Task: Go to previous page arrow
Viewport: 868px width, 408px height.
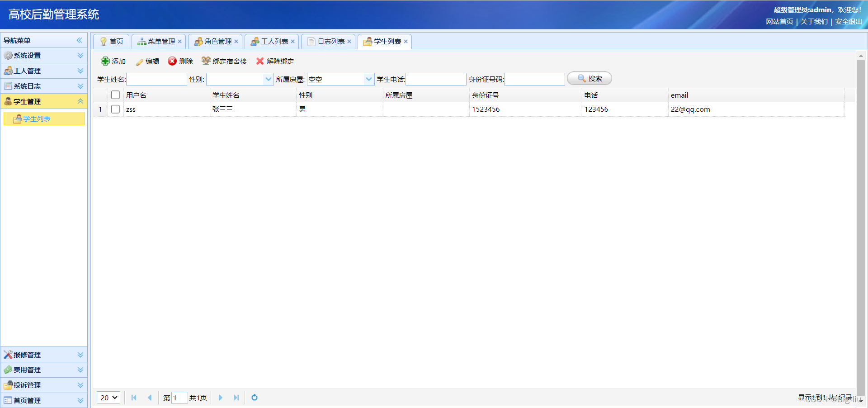Action: pyautogui.click(x=150, y=398)
